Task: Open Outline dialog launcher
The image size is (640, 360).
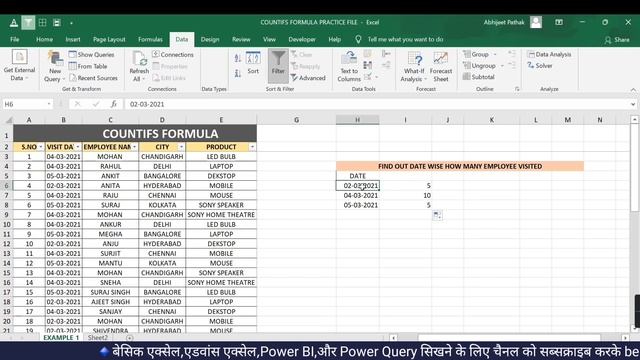Action: click(517, 89)
